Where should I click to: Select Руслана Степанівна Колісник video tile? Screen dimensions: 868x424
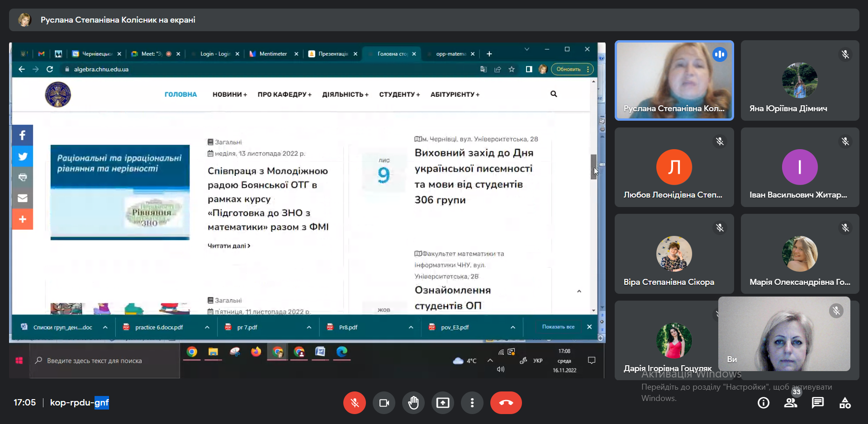pyautogui.click(x=674, y=80)
